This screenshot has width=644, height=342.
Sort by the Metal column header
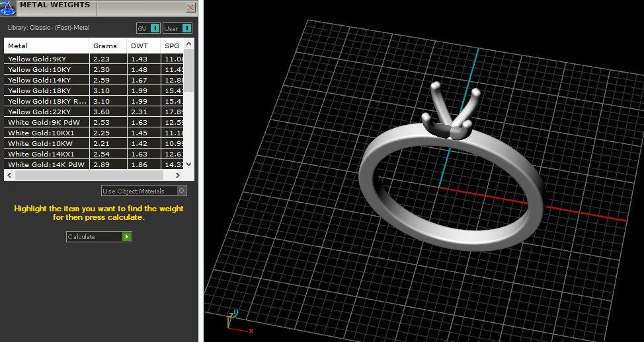[46, 46]
